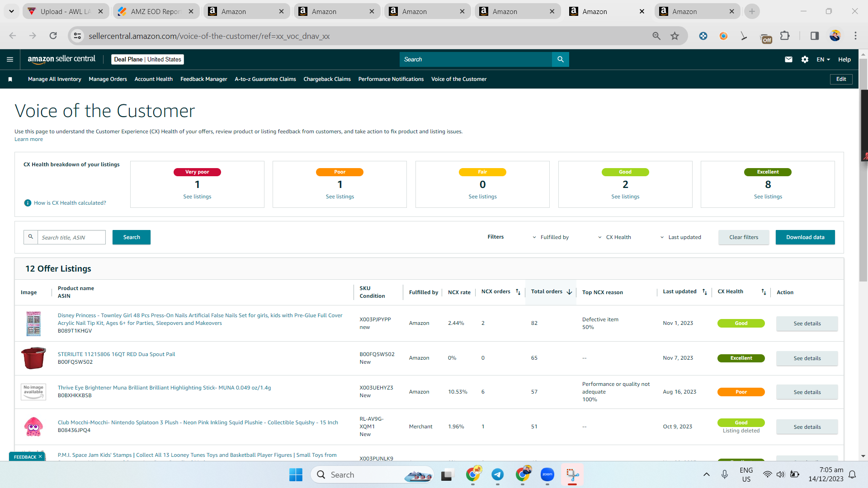Open the EN language dropdown
The image size is (868, 488).
pyautogui.click(x=823, y=59)
